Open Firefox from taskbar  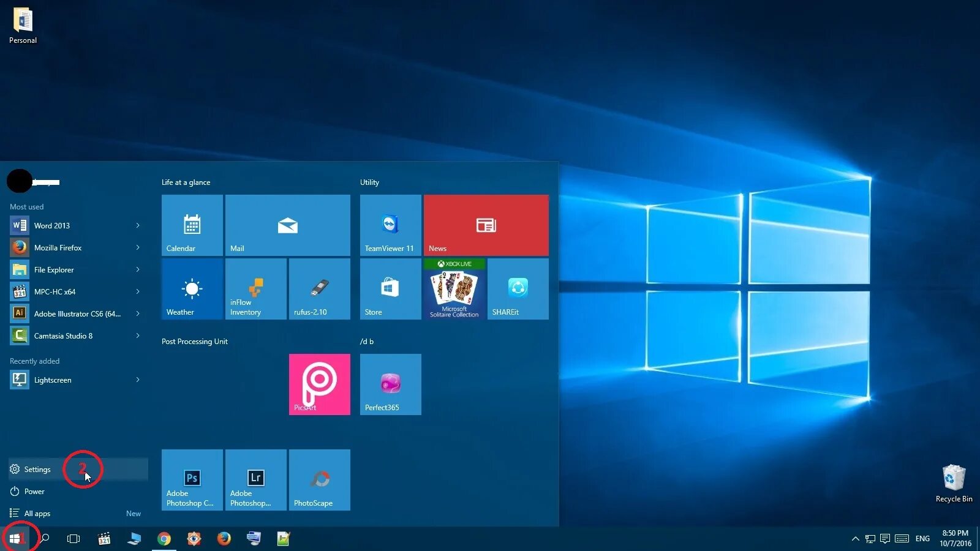pos(224,539)
